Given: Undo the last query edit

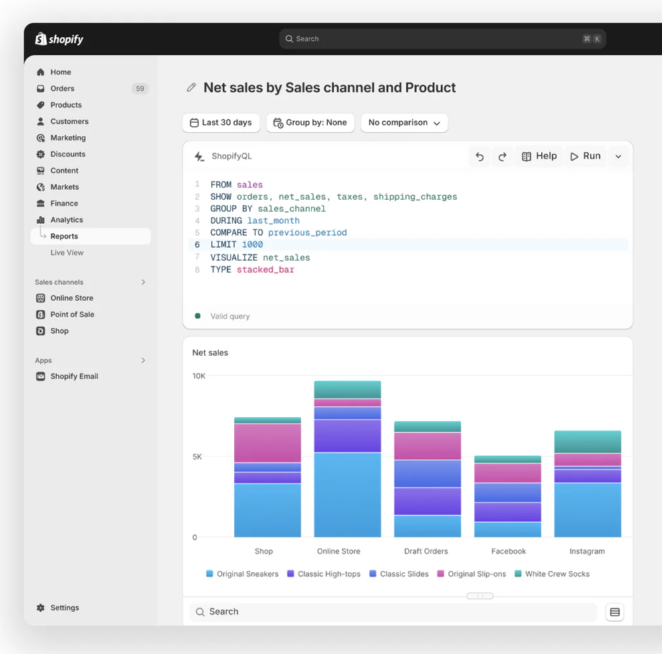Looking at the screenshot, I should click(480, 157).
